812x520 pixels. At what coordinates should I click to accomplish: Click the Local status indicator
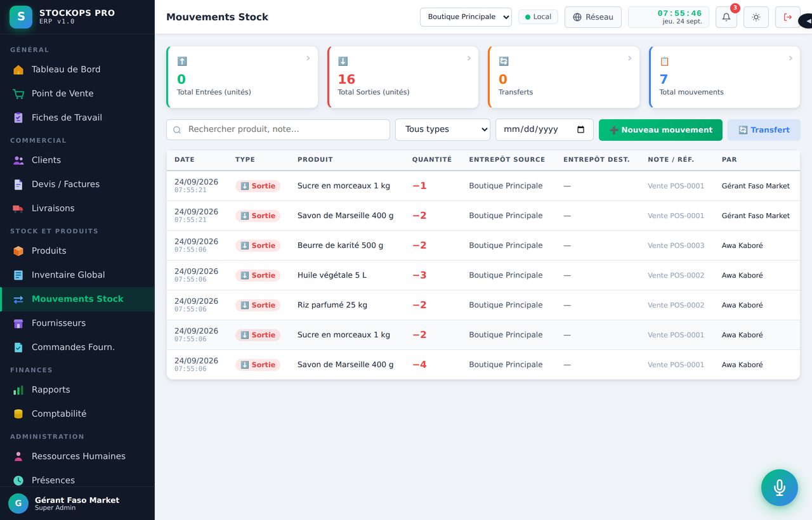pyautogui.click(x=538, y=17)
